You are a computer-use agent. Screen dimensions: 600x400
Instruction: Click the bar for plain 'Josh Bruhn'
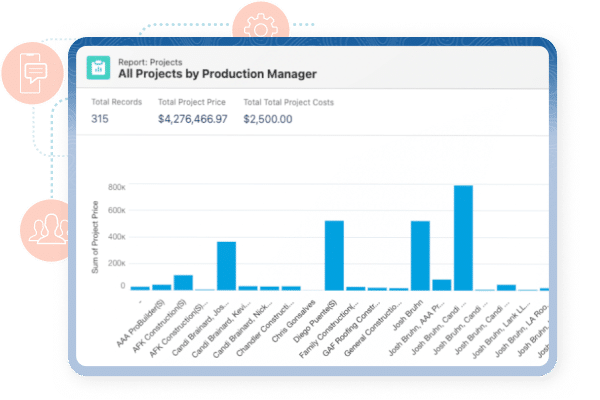(420, 256)
